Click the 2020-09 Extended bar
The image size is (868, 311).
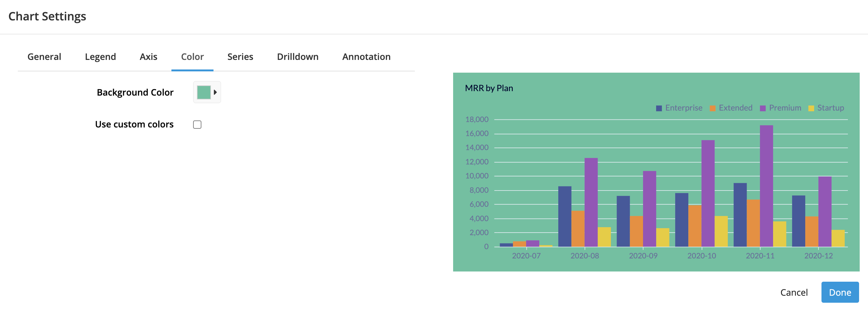636,231
